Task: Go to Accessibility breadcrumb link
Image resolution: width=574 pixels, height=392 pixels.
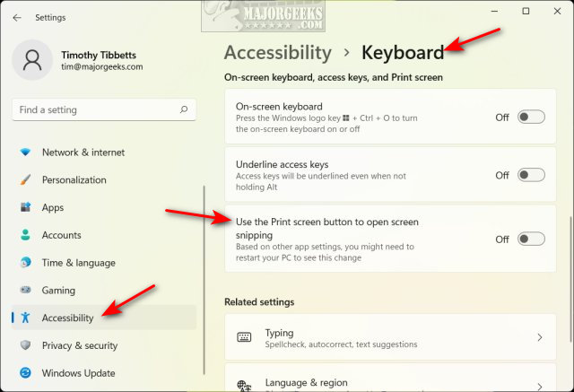Action: (277, 53)
